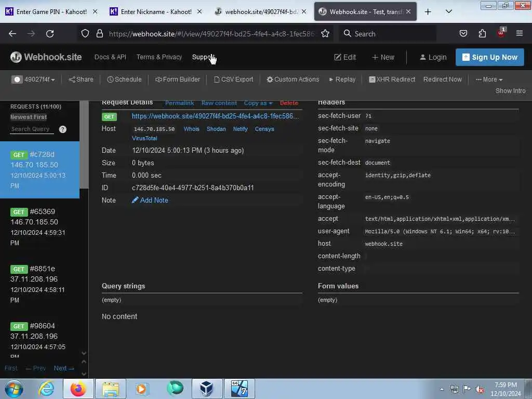Switch to Enter Game PIN Kahoot tab
The width and height of the screenshot is (532, 399).
click(x=51, y=11)
